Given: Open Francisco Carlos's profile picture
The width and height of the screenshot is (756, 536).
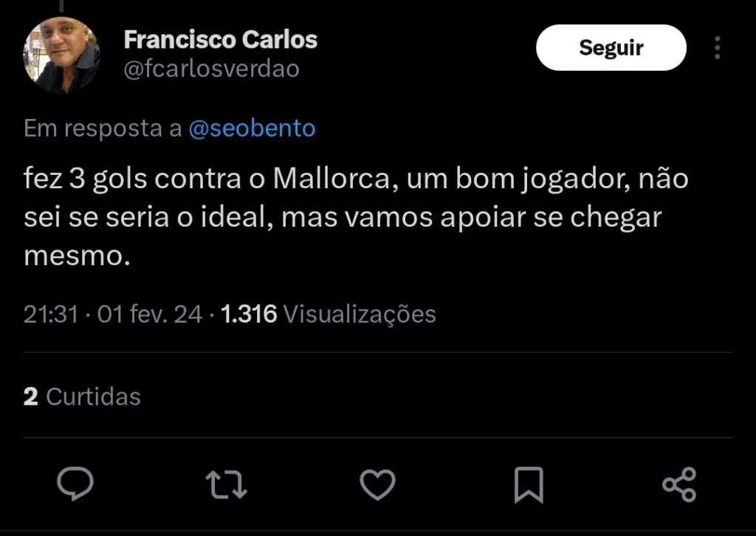Looking at the screenshot, I should tap(62, 55).
